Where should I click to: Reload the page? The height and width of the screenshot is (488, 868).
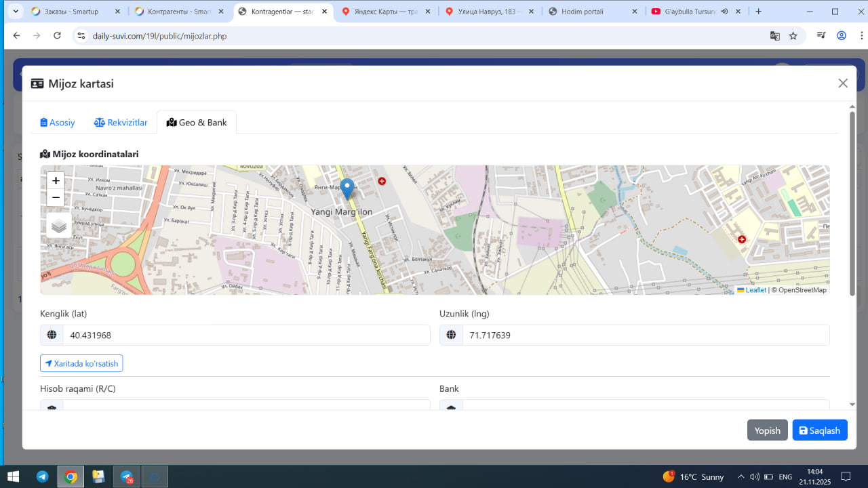57,36
